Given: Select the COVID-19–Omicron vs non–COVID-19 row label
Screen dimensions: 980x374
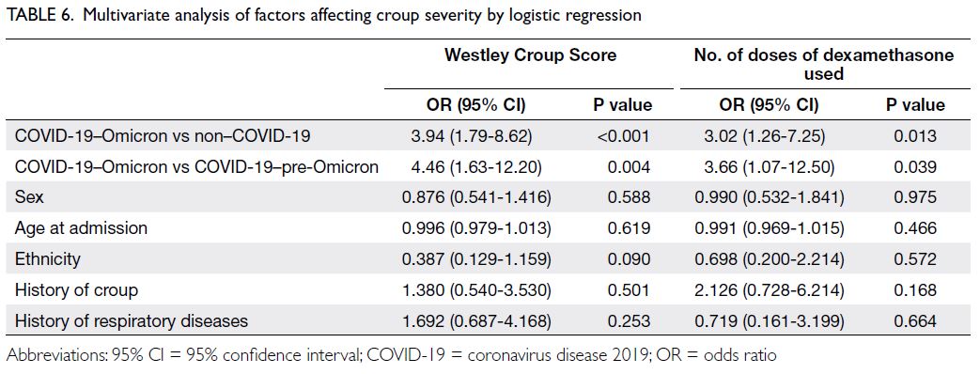Looking at the screenshot, I should tap(163, 136).
